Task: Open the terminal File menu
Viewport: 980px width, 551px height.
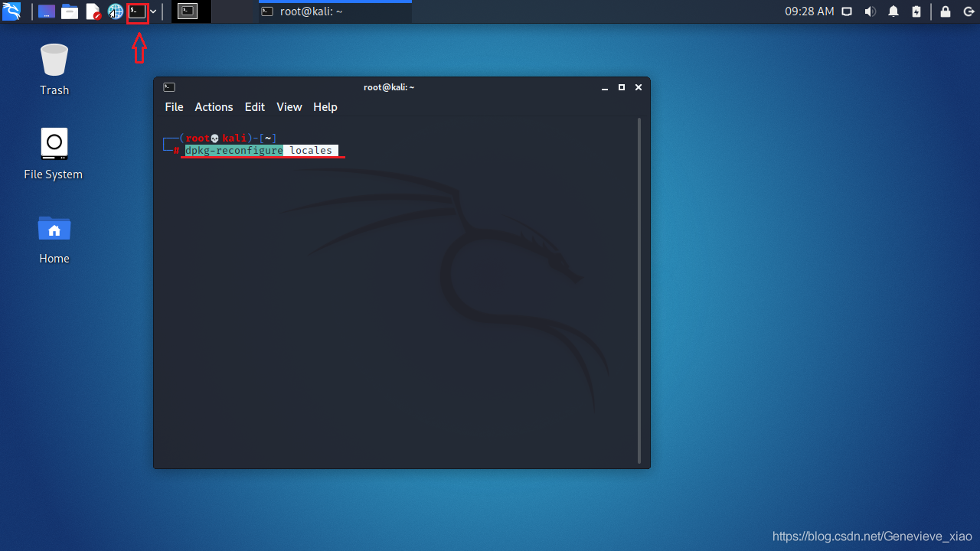Action: pyautogui.click(x=175, y=107)
